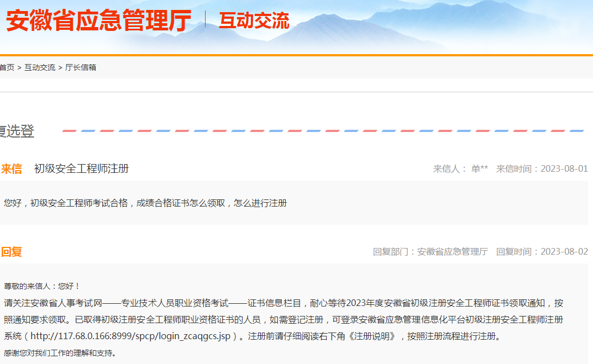Viewport: 593px width, 364px height.
Task: Click the 选登 section heading
Action: (x=17, y=131)
